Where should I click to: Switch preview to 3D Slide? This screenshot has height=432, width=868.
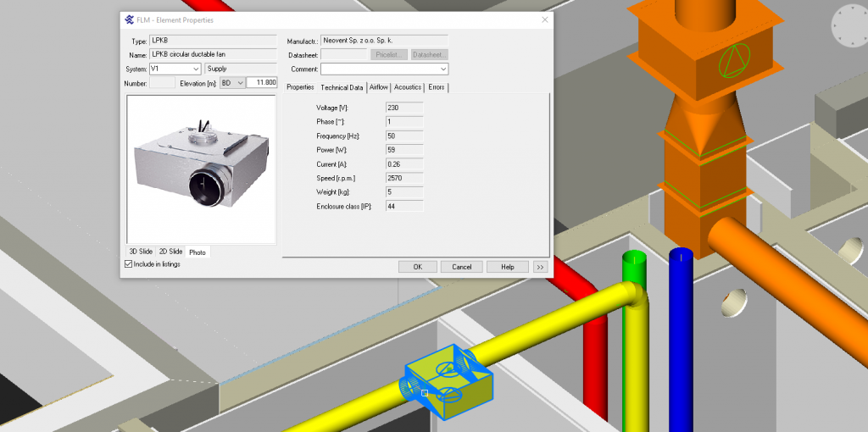[x=141, y=252]
